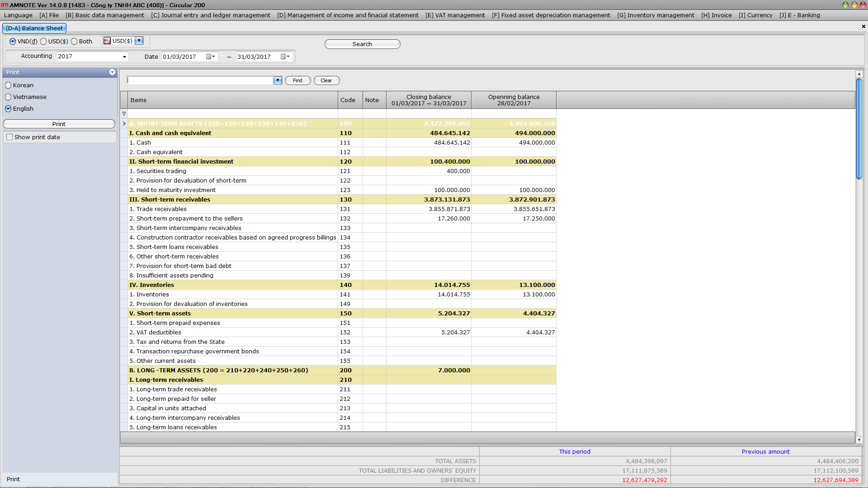
Task: Select the Both currency radio button
Action: coord(75,41)
